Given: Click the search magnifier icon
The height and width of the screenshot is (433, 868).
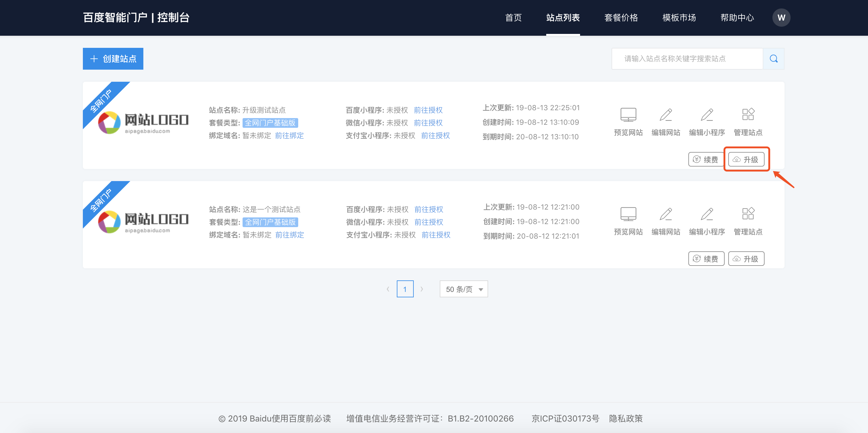Looking at the screenshot, I should [773, 59].
